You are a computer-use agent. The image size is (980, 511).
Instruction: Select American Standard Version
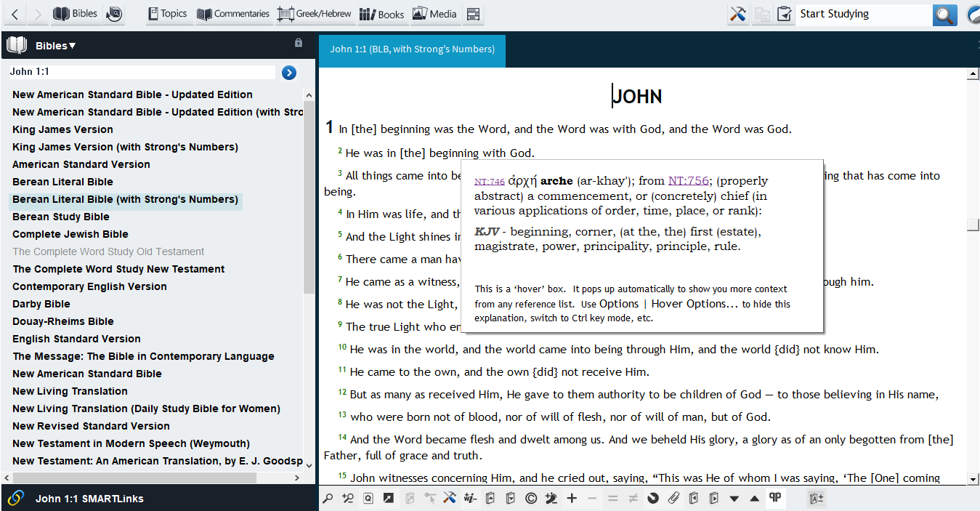click(81, 164)
